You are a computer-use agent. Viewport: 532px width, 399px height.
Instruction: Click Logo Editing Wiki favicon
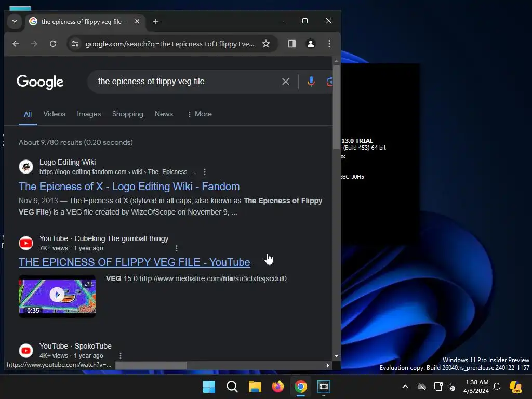(26, 167)
